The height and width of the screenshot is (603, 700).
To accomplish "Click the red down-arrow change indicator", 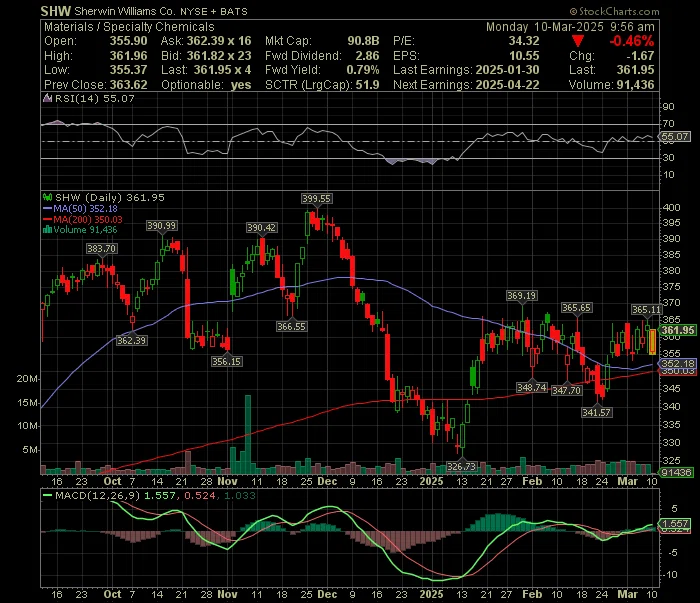I will (x=578, y=42).
